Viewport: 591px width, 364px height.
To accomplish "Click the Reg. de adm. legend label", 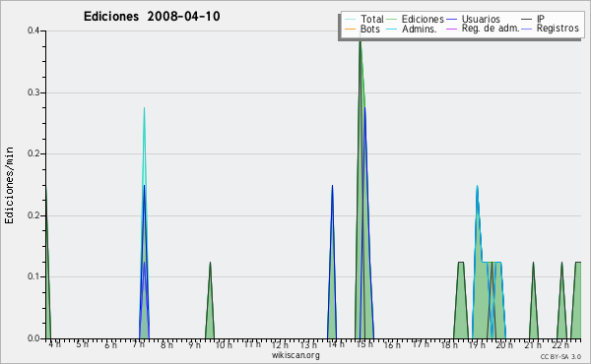I will (491, 29).
